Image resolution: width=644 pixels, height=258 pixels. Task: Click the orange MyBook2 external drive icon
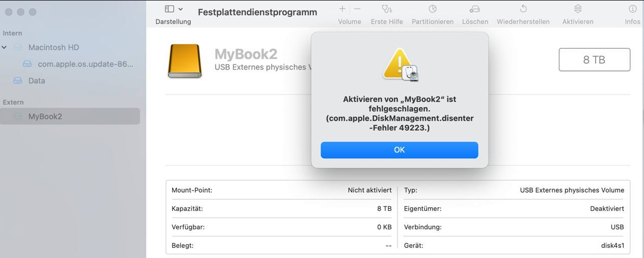pos(185,61)
